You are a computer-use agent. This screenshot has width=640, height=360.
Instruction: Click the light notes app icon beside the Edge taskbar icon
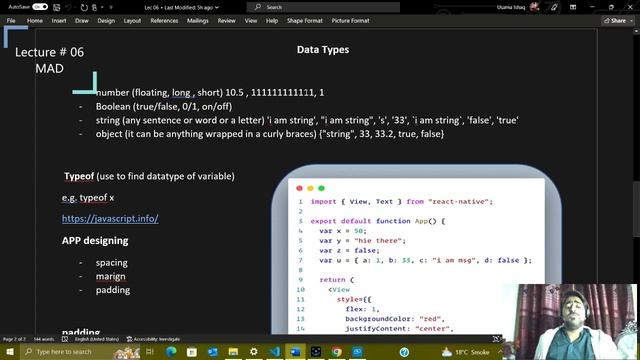point(192,351)
